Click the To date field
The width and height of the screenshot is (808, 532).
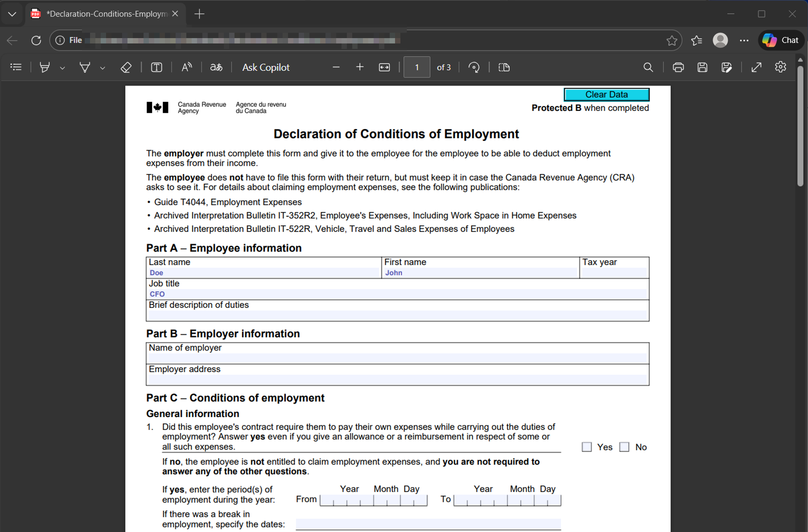click(507, 500)
